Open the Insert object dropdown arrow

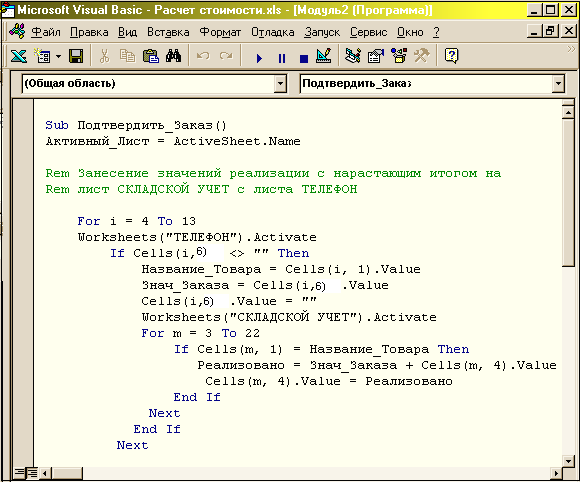58,56
